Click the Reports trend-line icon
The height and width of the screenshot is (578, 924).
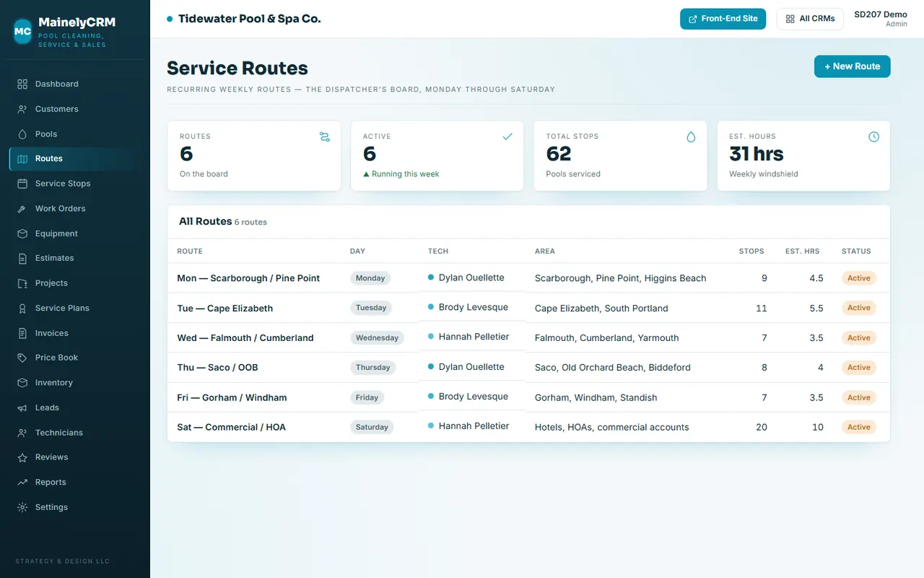22,482
